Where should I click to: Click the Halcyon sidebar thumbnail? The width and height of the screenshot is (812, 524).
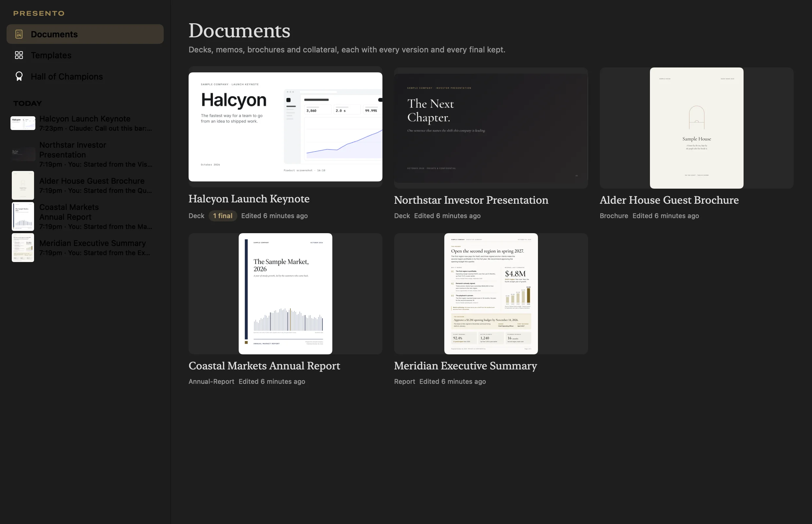(23, 123)
